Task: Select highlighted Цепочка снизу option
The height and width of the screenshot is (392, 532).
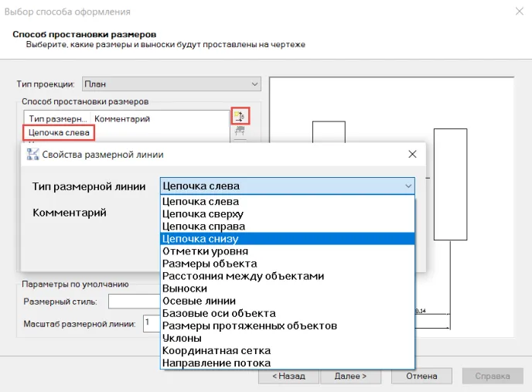Action: 199,239
